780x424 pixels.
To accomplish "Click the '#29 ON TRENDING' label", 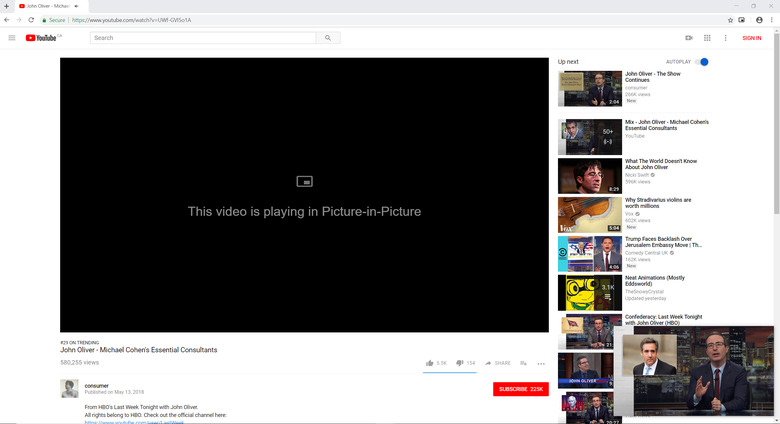I will click(x=80, y=342).
